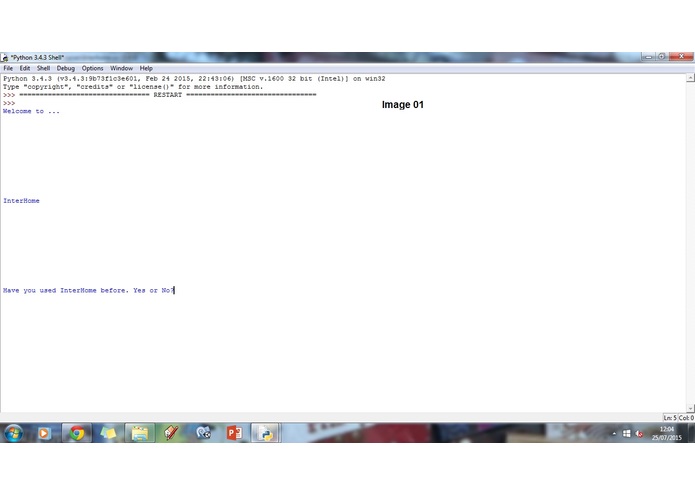The image size is (695, 494).
Task: Minimize the Python 3.4.3 Shell window
Action: click(648, 57)
